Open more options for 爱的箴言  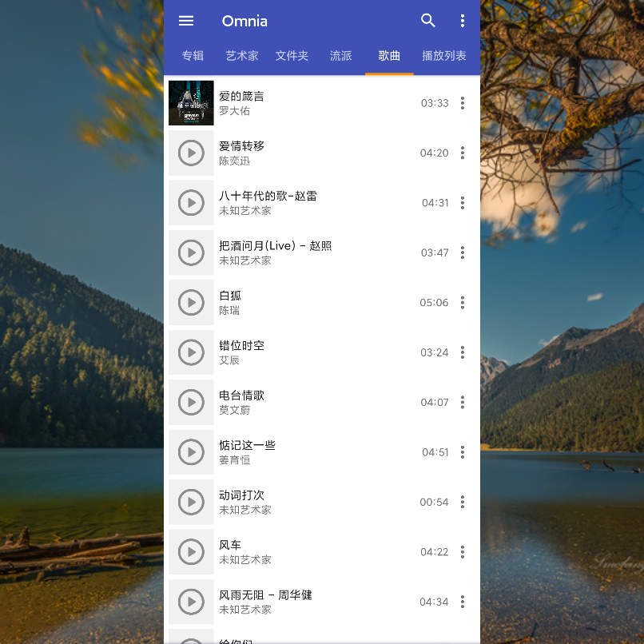pyautogui.click(x=462, y=103)
